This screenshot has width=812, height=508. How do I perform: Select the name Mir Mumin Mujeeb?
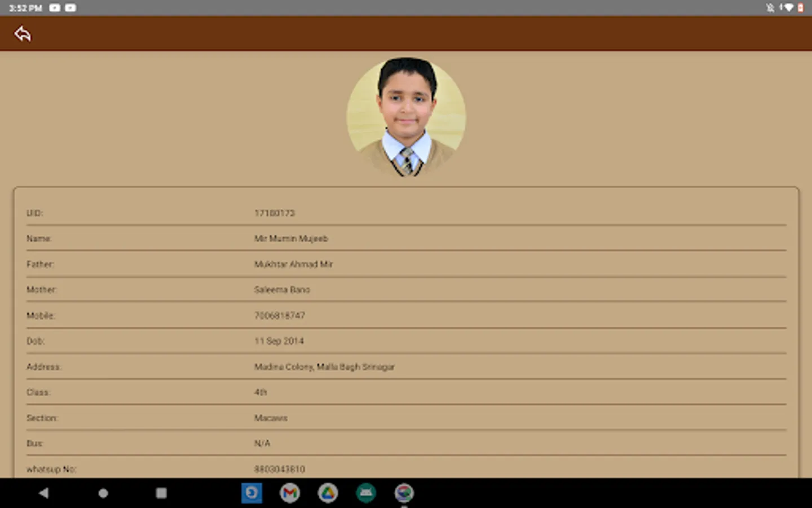[x=291, y=239]
